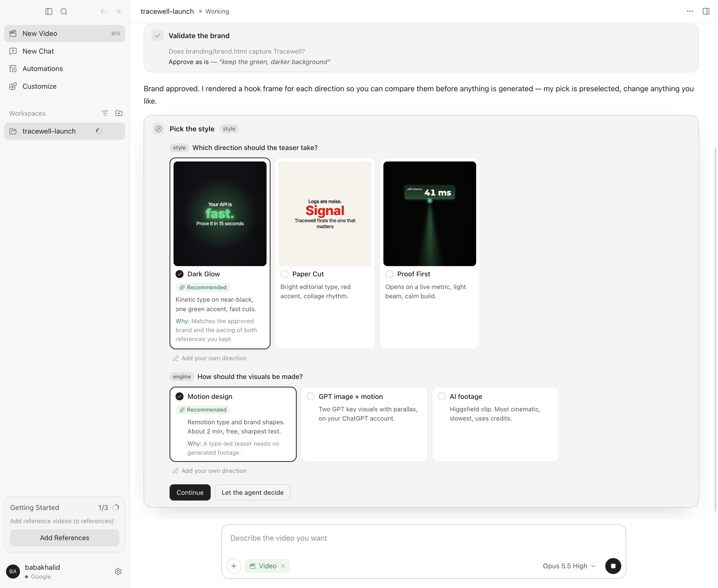Open Automations in the sidebar
Screen dimensions: 718x588
pyautogui.click(x=64, y=69)
